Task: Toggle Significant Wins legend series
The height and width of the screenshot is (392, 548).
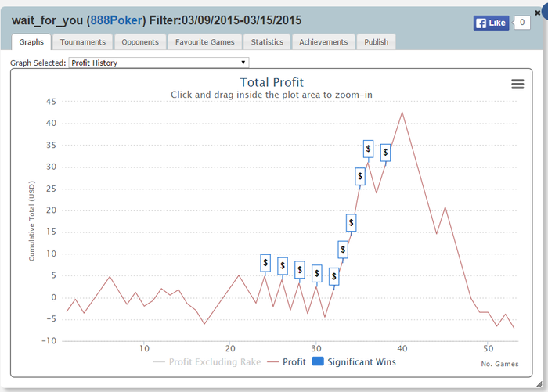Action: coord(354,361)
